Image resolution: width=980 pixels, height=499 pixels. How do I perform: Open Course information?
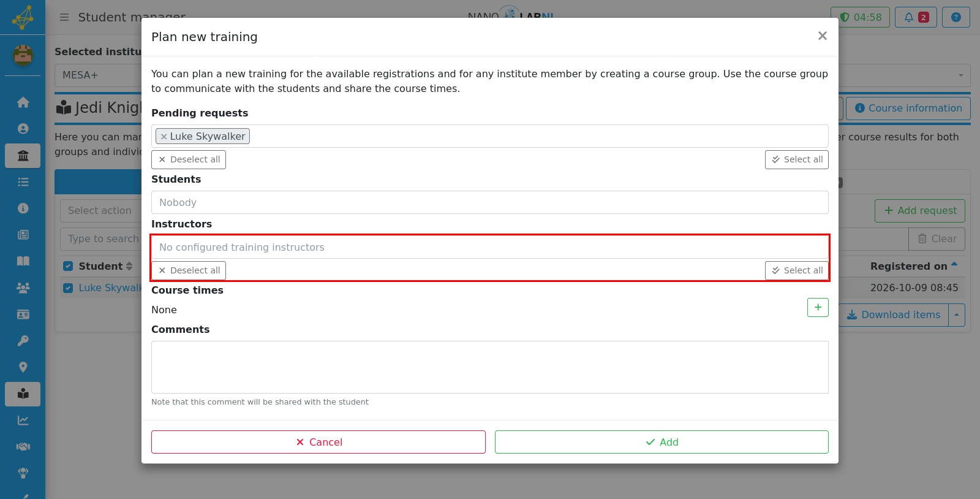908,109
